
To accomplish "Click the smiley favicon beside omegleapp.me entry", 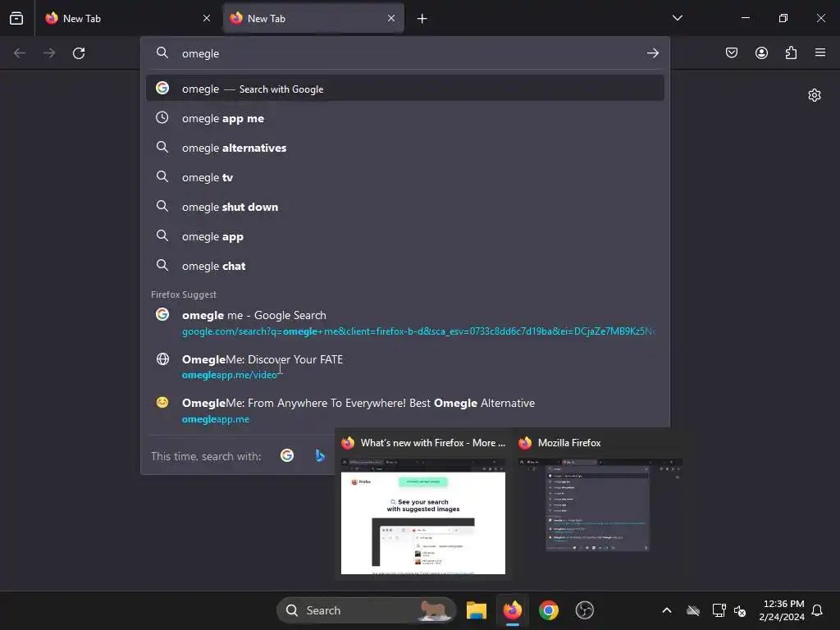I will [x=162, y=402].
